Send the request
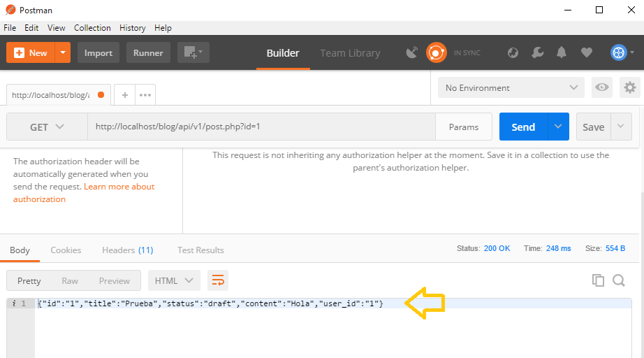Screen dimensions: 644x358 point(523,127)
